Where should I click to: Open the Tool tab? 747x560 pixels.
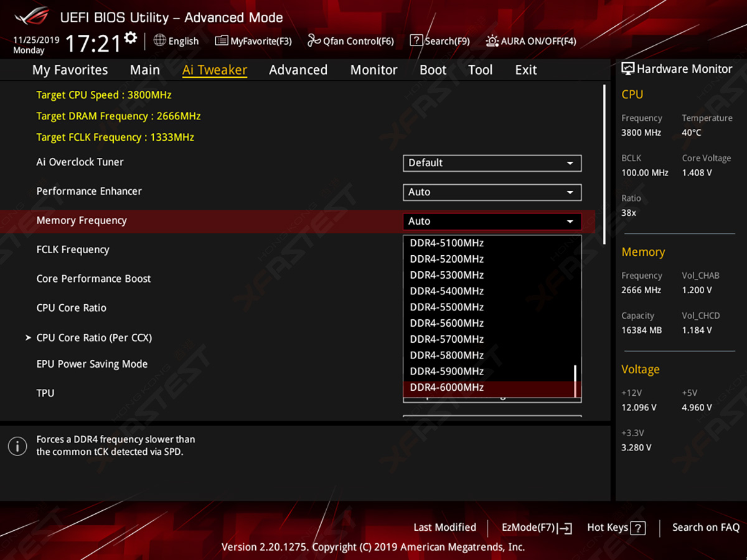pos(481,70)
